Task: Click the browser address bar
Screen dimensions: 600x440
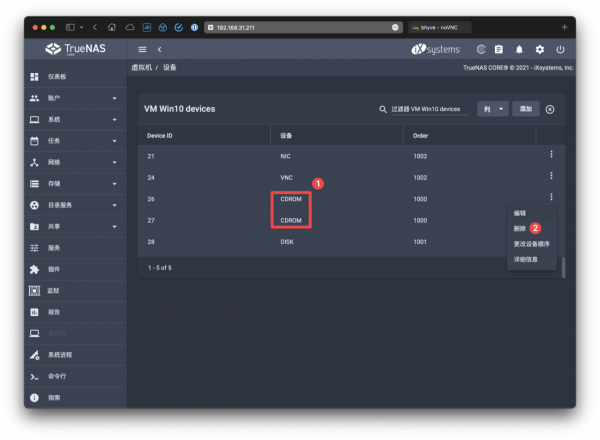Action: (x=303, y=28)
